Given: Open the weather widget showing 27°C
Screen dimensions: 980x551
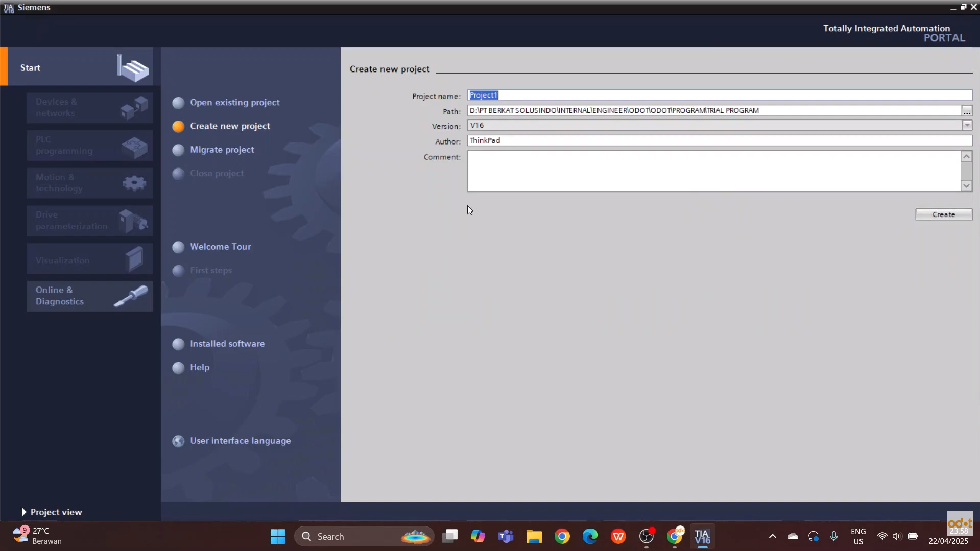Looking at the screenshot, I should (x=37, y=536).
